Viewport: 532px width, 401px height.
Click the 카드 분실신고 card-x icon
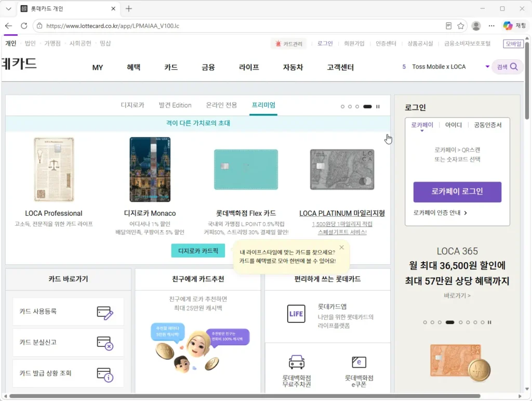click(105, 343)
